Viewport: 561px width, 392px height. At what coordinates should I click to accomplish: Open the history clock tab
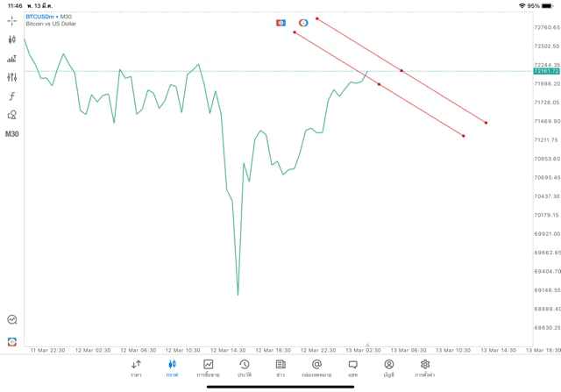(x=245, y=368)
